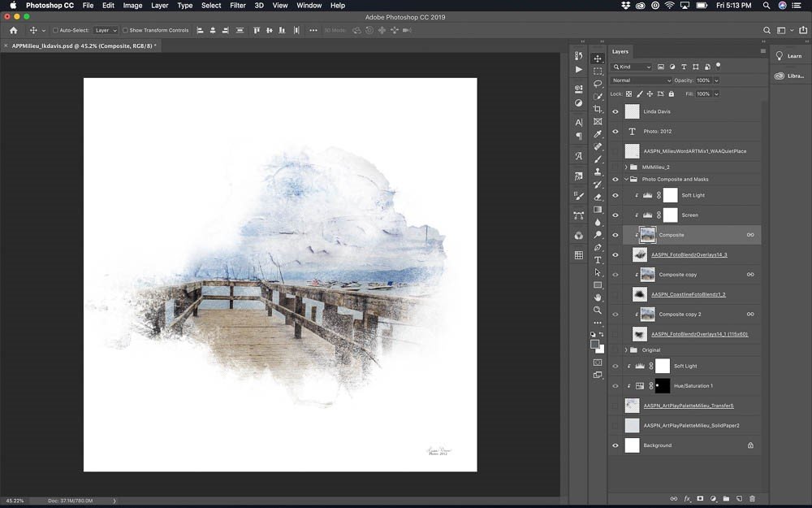Open the Character panel icon
The width and height of the screenshot is (812, 508).
[578, 123]
